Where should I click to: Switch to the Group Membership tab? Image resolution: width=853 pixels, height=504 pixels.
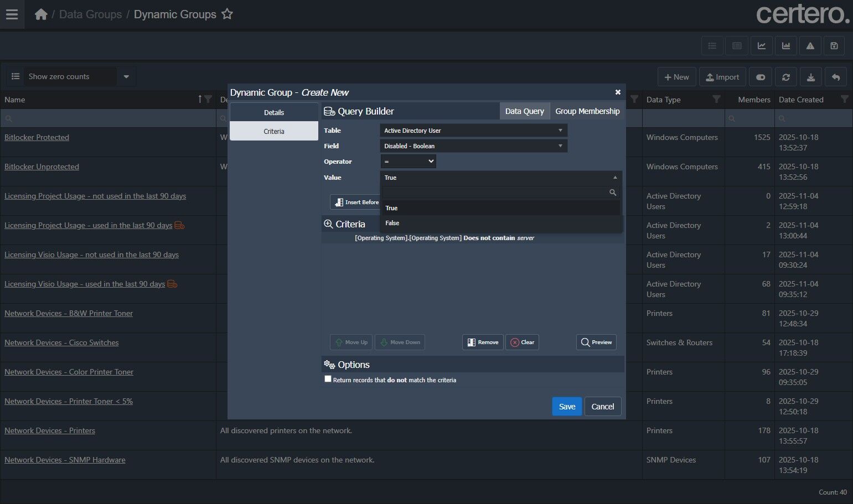(587, 111)
